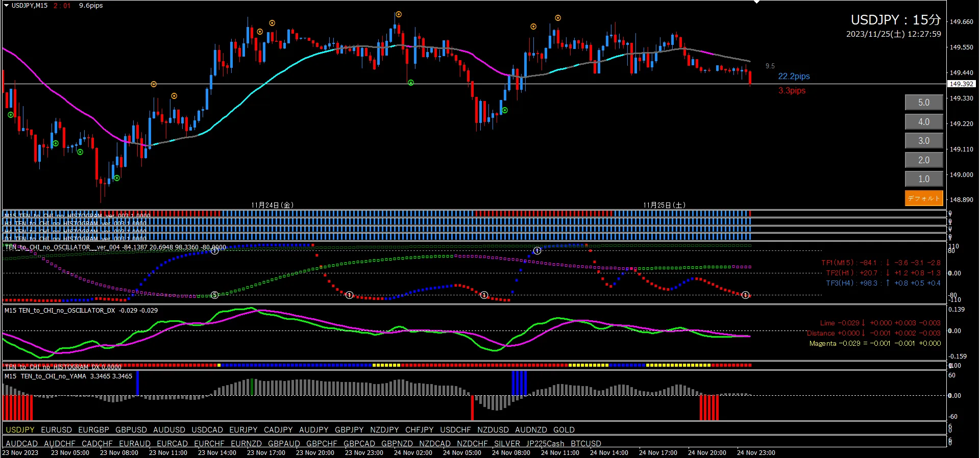Image resolution: width=980 pixels, height=458 pixels.
Task: Select the GBPCAD symbol
Action: 359,444
